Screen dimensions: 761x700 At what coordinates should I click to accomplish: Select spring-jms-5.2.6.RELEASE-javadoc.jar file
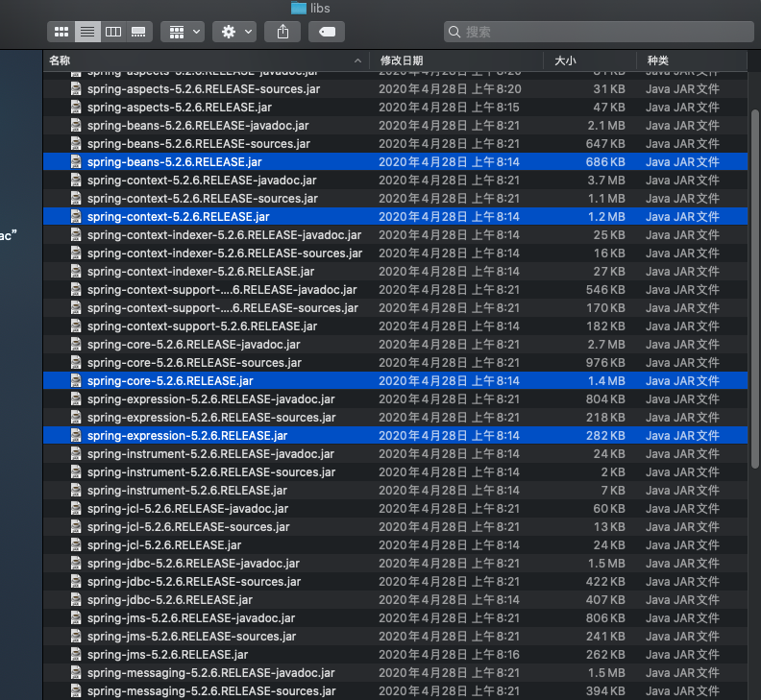(x=396, y=618)
